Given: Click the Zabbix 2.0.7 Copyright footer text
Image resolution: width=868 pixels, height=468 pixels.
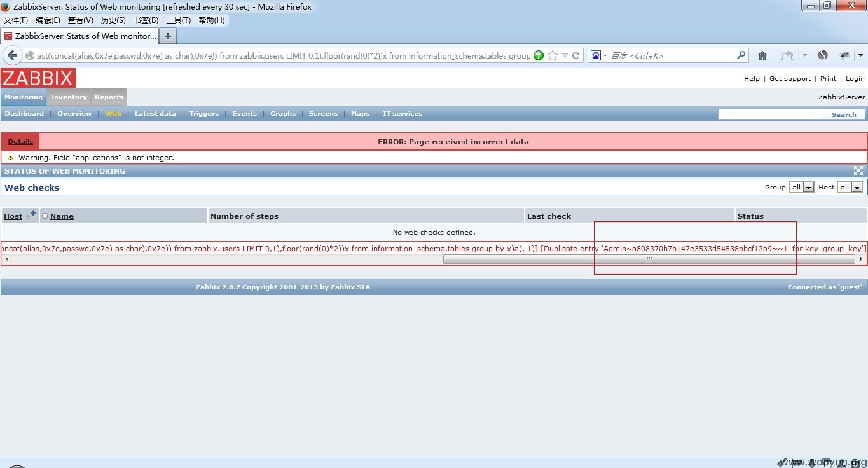Looking at the screenshot, I should click(x=283, y=287).
